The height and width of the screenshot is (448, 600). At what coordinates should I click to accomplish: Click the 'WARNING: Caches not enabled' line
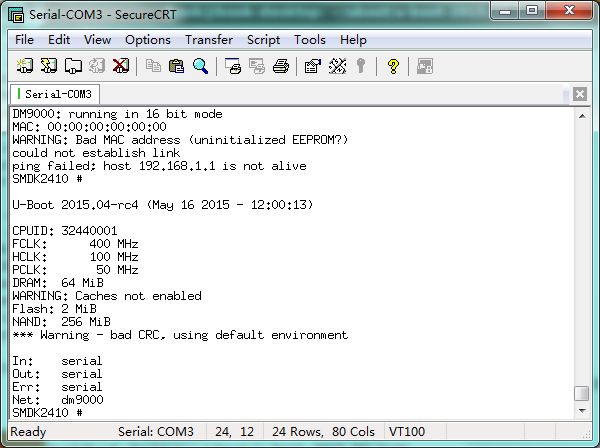coord(107,296)
